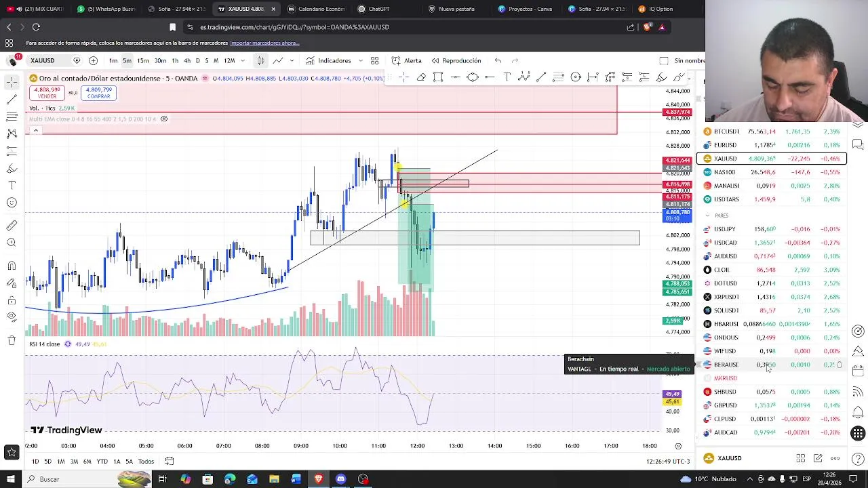Viewport: 868px width, 488px height.
Task: Select NAS100 row in the watchlist
Action: point(772,172)
